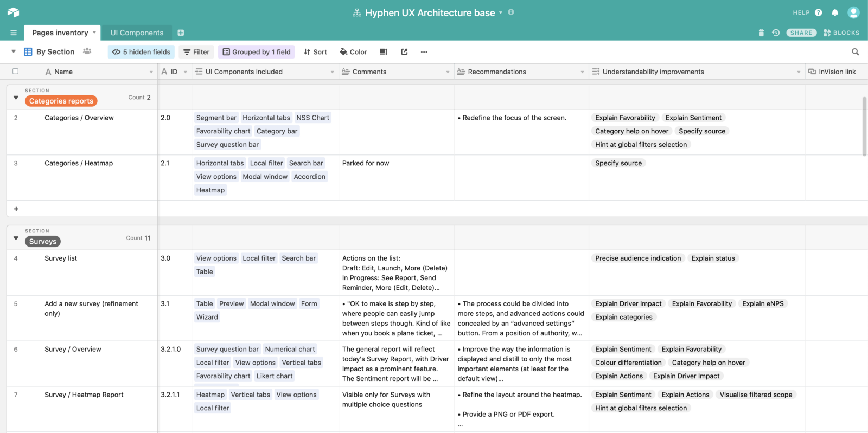Open view collaborators people icon

point(87,51)
